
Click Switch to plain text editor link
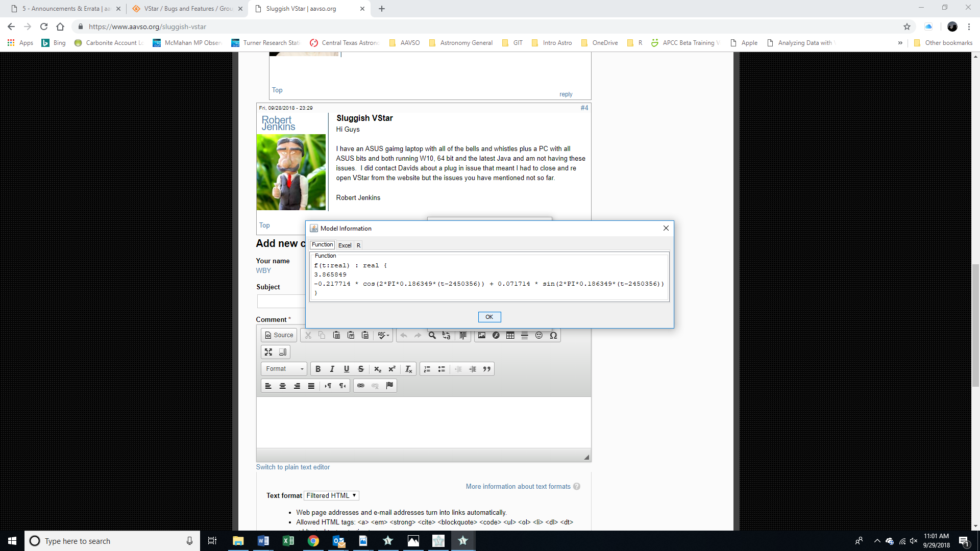coord(292,467)
